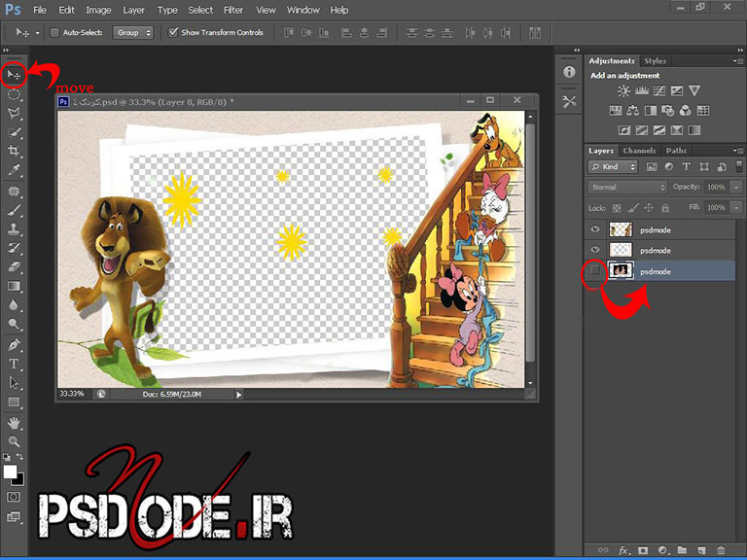Toggle lock transparent pixels
747x560 pixels.
(x=617, y=208)
